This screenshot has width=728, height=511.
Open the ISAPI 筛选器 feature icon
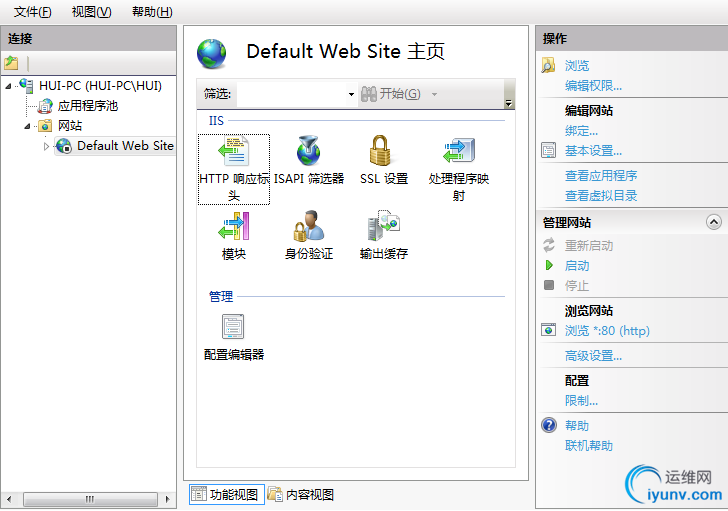point(309,151)
